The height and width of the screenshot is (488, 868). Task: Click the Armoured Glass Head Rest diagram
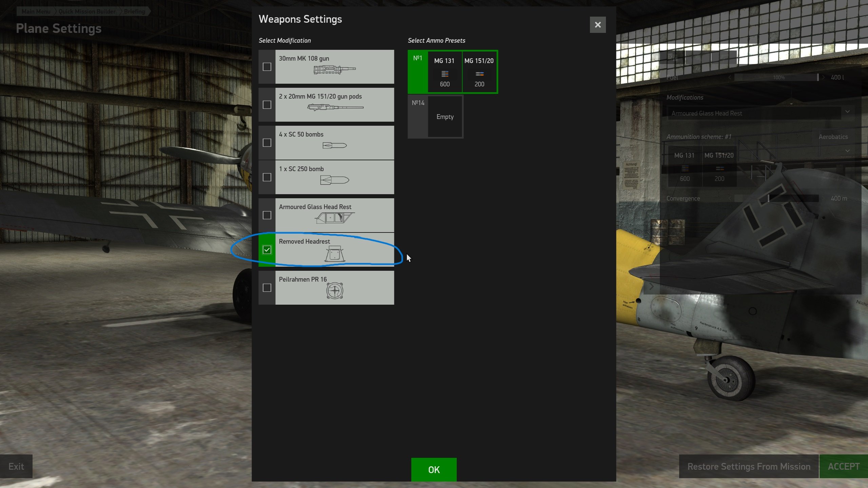point(335,218)
